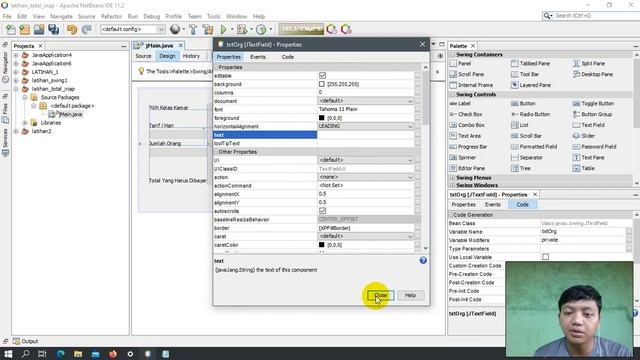Click the Debug Project toolbar icon
The image size is (640, 360).
242,29
